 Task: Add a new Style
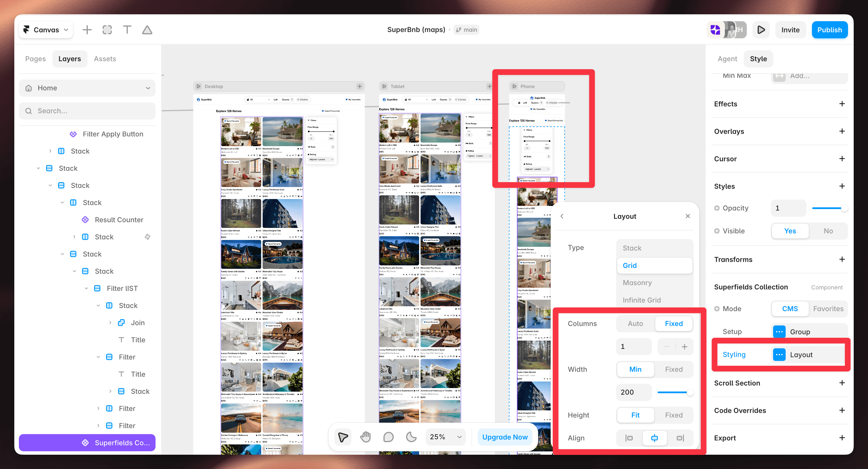click(x=842, y=186)
